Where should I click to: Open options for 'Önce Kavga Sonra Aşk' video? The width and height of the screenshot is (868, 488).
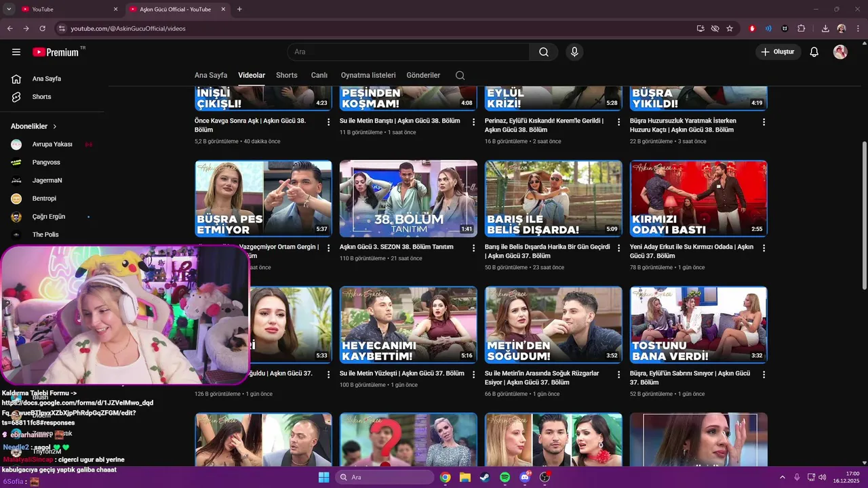point(328,122)
